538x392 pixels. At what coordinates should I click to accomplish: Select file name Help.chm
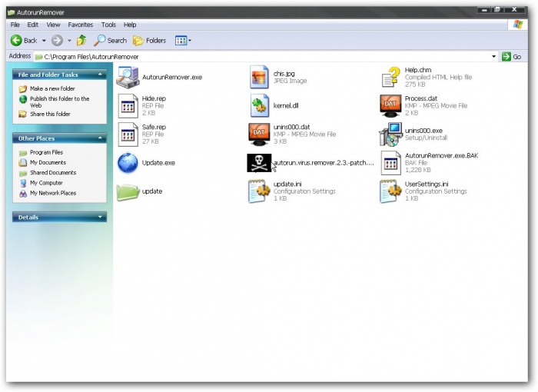click(418, 70)
